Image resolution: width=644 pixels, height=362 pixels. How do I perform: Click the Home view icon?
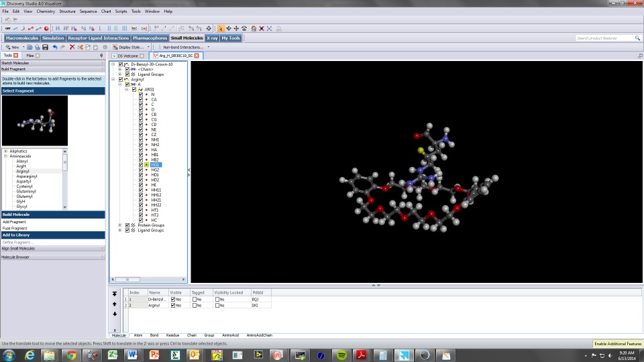pos(254,28)
